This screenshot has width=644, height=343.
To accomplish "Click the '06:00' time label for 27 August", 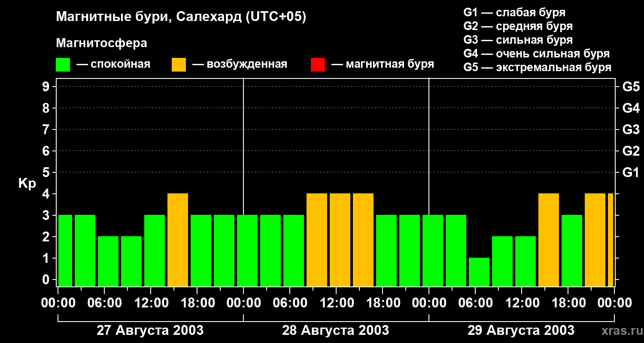I will pos(104,303).
